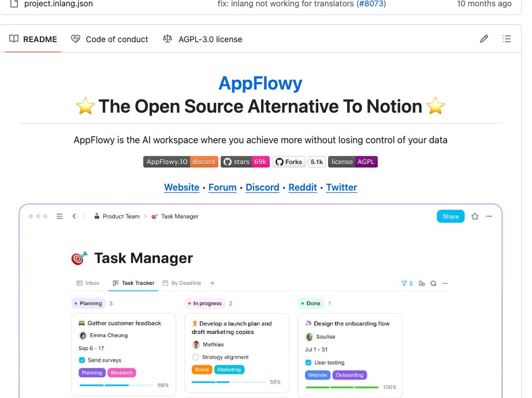Go back with the left chevron
This screenshot has height=398, width=532.
[74, 216]
